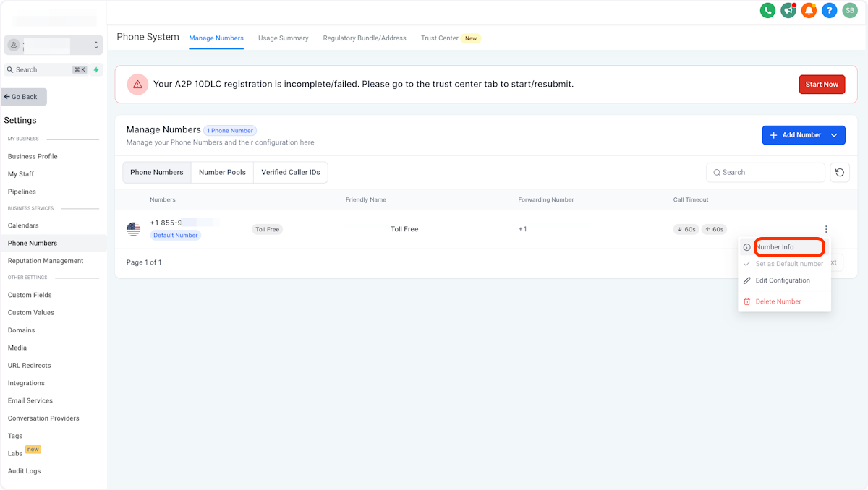The image size is (868, 490).
Task: Expand the Add Number dropdown arrow
Action: point(835,135)
